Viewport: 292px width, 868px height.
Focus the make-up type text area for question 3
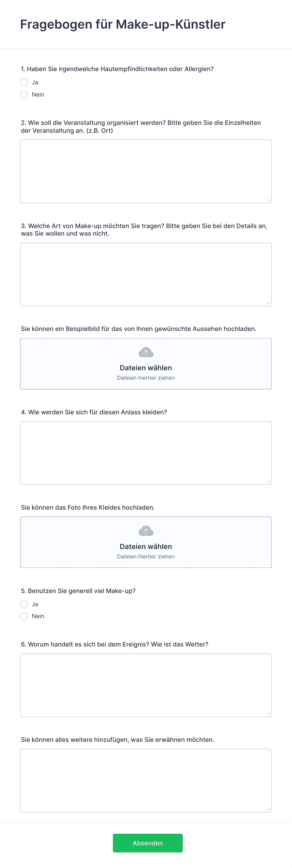coord(146,275)
